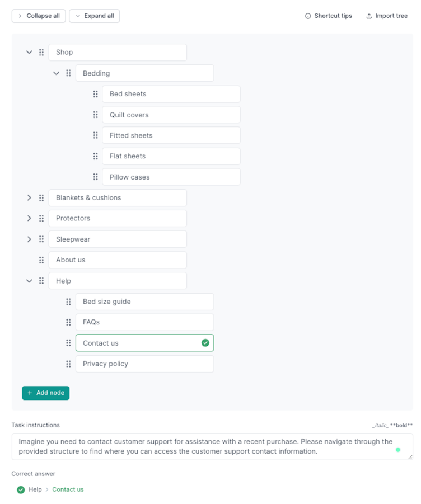
Task: Open the Contact us link under Correct answer
Action: click(x=68, y=489)
